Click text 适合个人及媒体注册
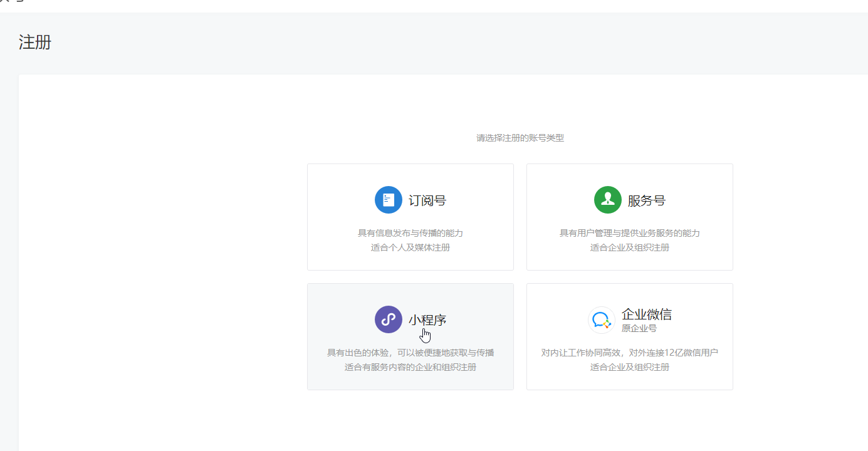 click(410, 247)
